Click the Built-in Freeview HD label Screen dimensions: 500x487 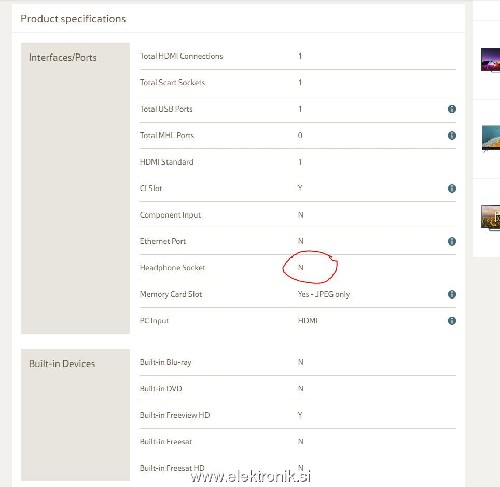175,415
